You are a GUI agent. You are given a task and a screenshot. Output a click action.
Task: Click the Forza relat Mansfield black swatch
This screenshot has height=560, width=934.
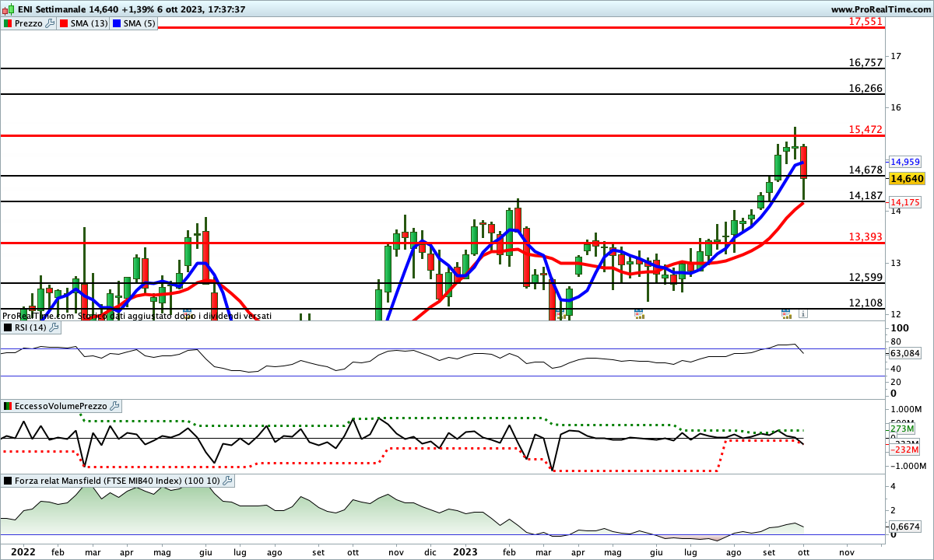coord(8,481)
